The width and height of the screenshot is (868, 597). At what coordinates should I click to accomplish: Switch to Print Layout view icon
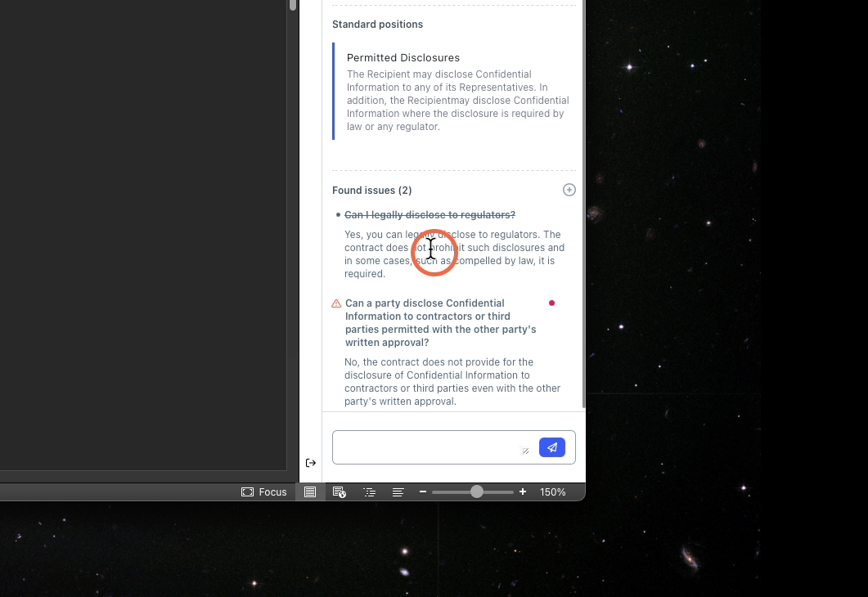(x=310, y=492)
